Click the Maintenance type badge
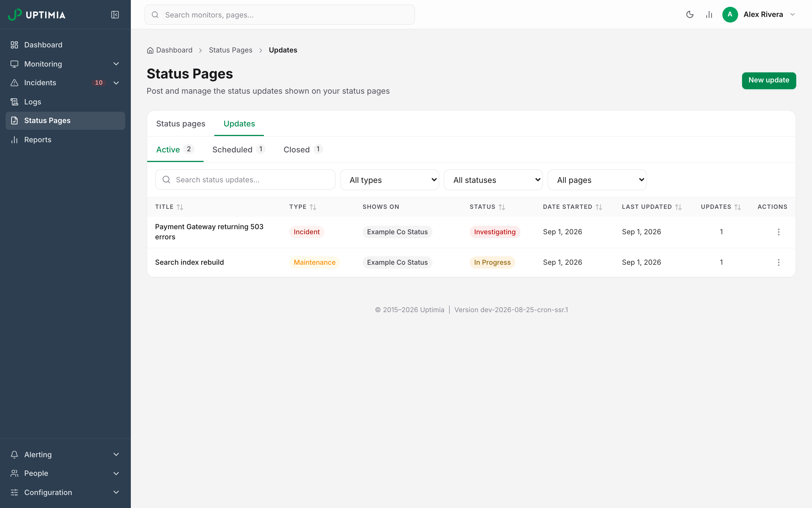The width and height of the screenshot is (812, 508). coord(314,262)
